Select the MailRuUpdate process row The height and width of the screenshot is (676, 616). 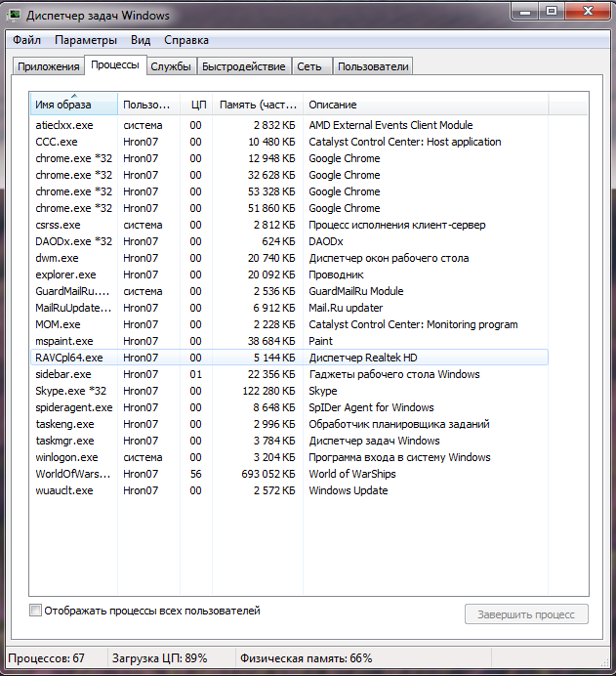[x=289, y=308]
